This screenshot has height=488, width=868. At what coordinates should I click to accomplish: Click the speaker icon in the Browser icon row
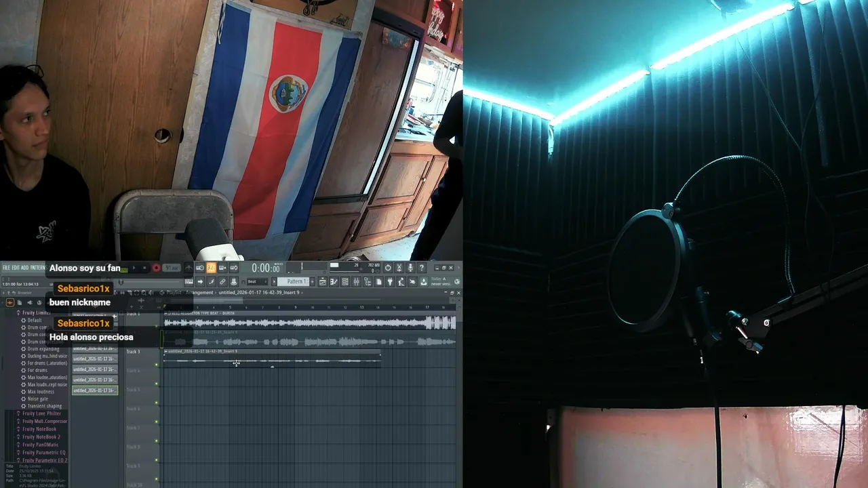[x=30, y=303]
